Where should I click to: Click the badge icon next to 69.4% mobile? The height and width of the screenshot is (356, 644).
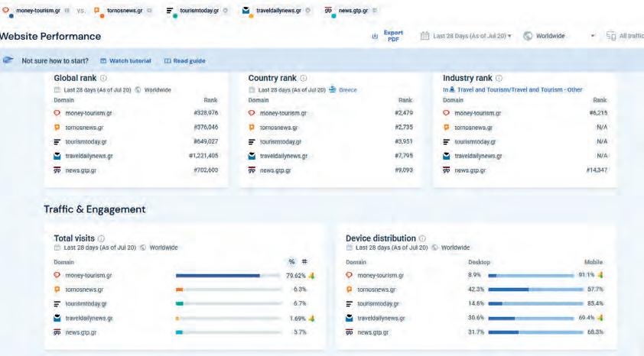[600, 318]
